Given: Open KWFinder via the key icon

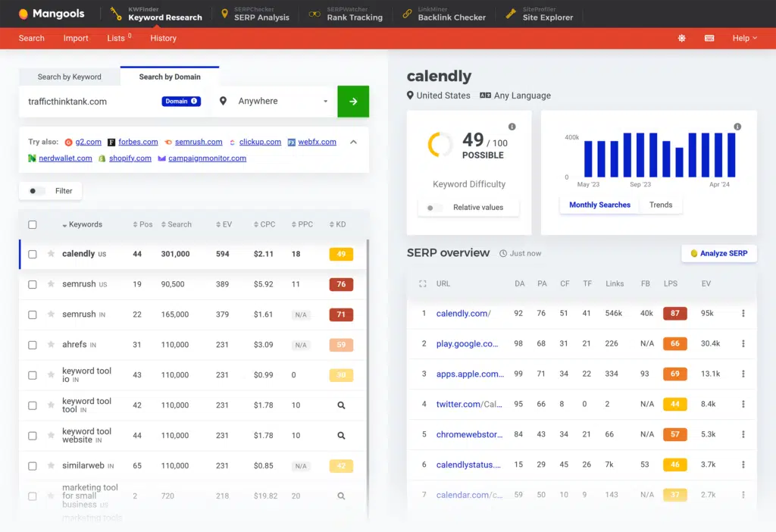Looking at the screenshot, I should click(115, 13).
